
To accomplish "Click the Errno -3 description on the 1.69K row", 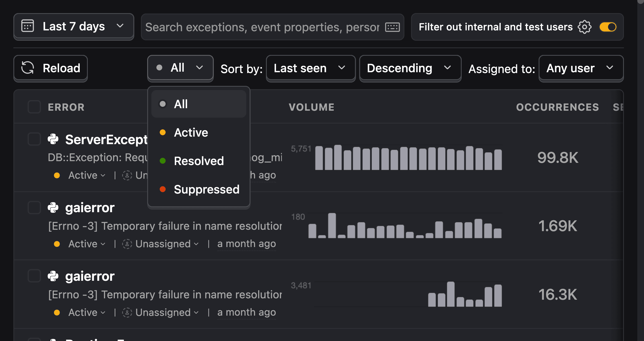I will 165,226.
